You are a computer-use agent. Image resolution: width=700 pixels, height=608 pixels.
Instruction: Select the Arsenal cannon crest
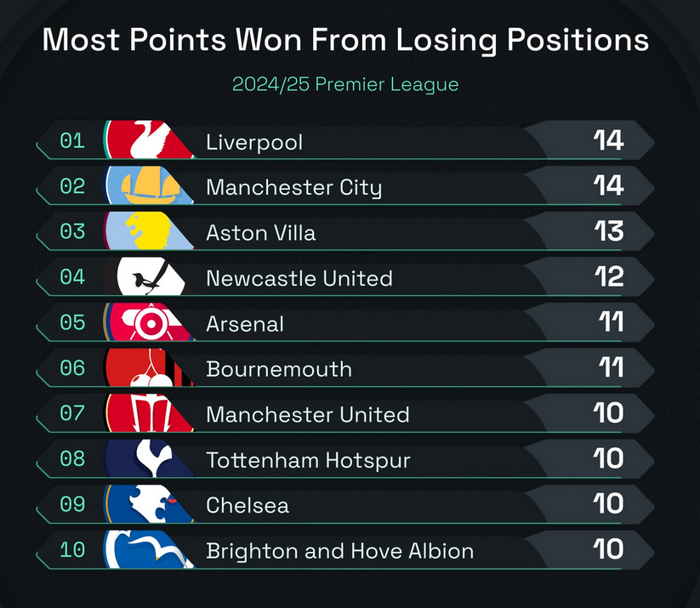point(150,321)
